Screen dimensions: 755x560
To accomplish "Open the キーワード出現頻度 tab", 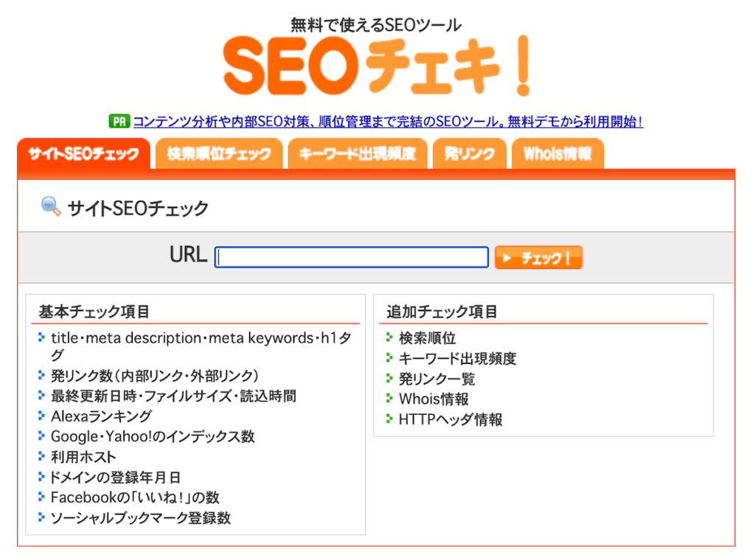I will coord(357,155).
